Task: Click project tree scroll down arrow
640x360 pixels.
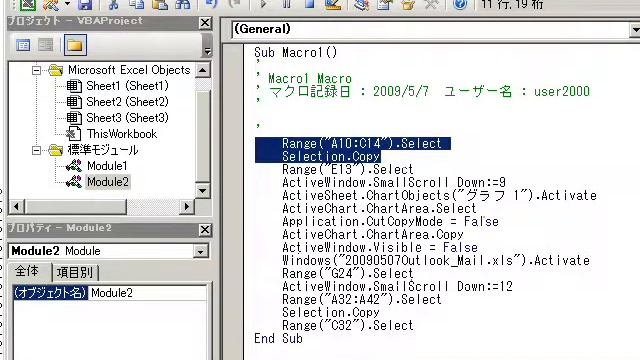Action: [203, 191]
